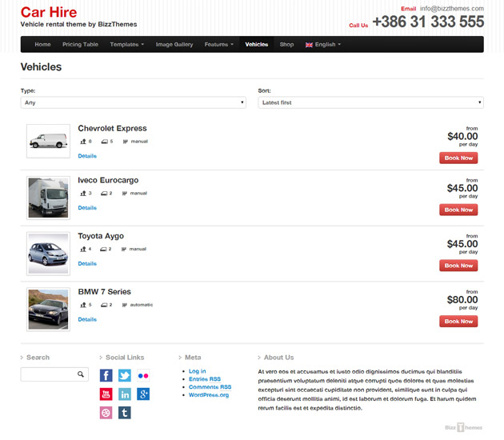Viewport: 504px width, 440px height.
Task: Click the +386 31 333 555 phone number
Action: (428, 22)
